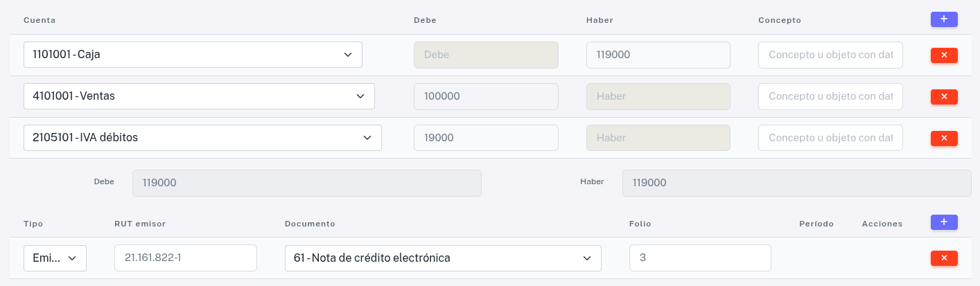Open the 2105101 - IVA débitos dropdown
Screen dimensions: 980x286
[202, 138]
